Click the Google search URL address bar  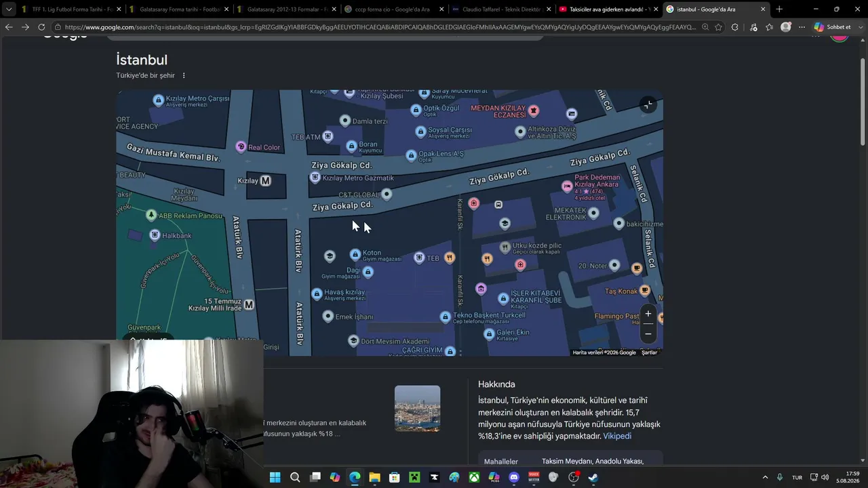tap(380, 27)
